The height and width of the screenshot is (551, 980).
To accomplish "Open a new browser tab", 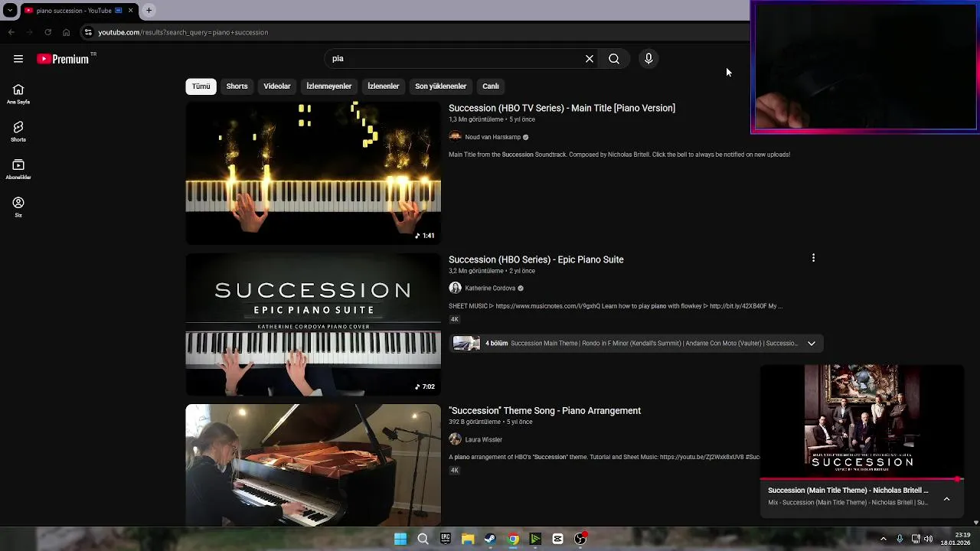I will (149, 10).
